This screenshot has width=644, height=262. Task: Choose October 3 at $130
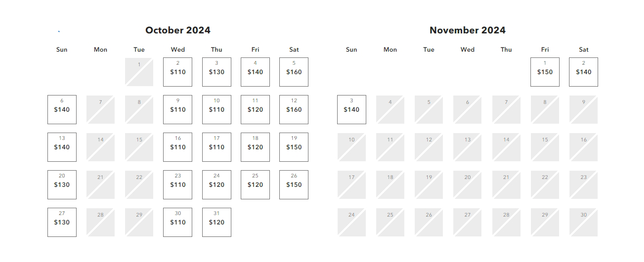[216, 72]
